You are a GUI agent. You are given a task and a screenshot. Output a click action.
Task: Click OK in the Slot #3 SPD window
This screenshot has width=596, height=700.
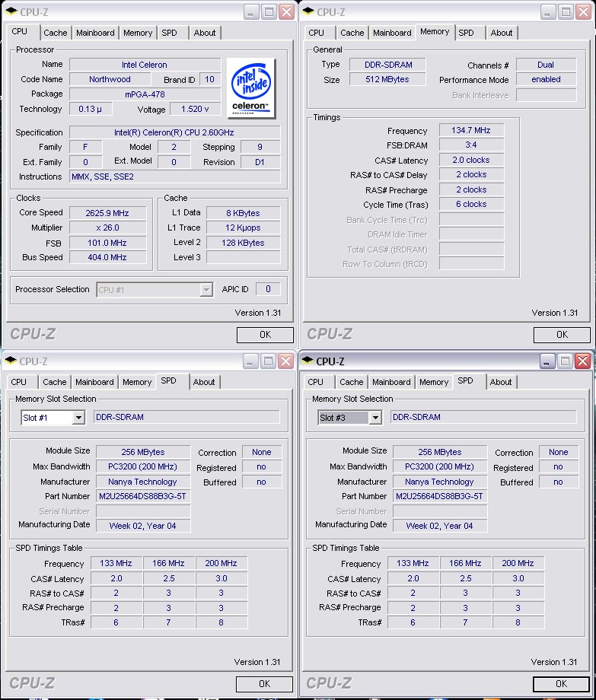561,684
